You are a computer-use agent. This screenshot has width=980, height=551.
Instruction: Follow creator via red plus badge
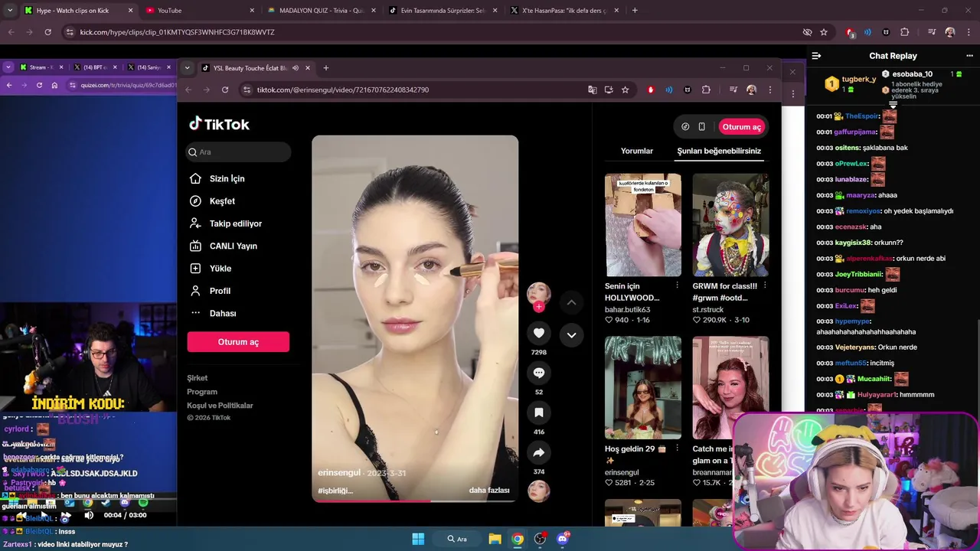point(539,307)
